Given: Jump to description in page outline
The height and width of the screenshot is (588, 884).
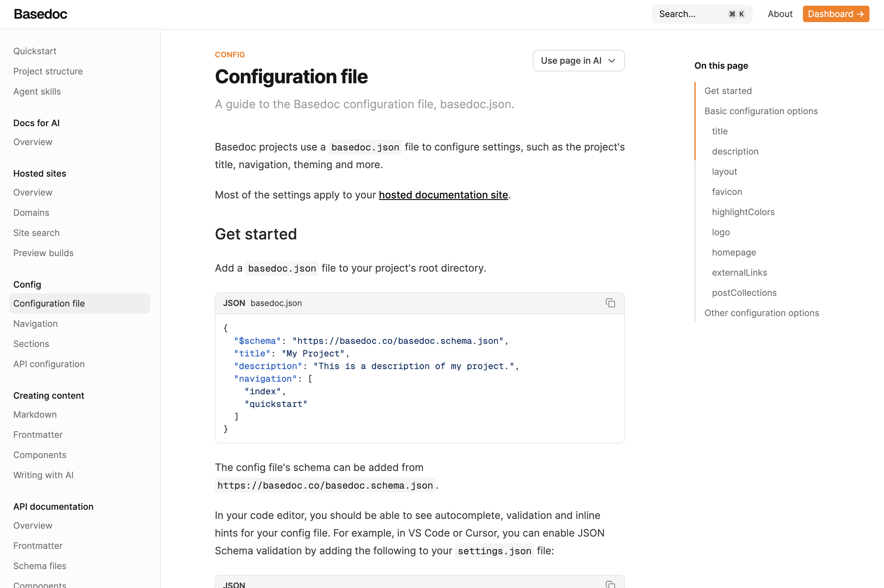Looking at the screenshot, I should pyautogui.click(x=735, y=151).
